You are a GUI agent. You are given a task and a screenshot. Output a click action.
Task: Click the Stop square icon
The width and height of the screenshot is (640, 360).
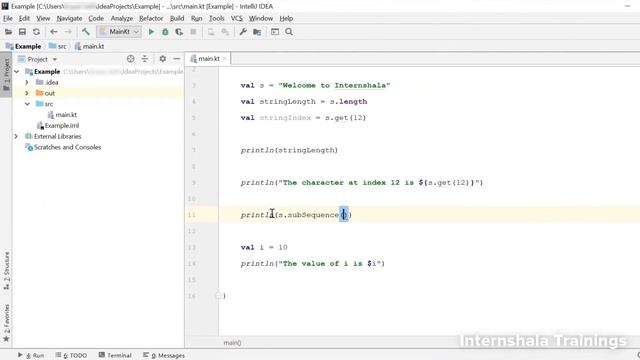tap(193, 32)
